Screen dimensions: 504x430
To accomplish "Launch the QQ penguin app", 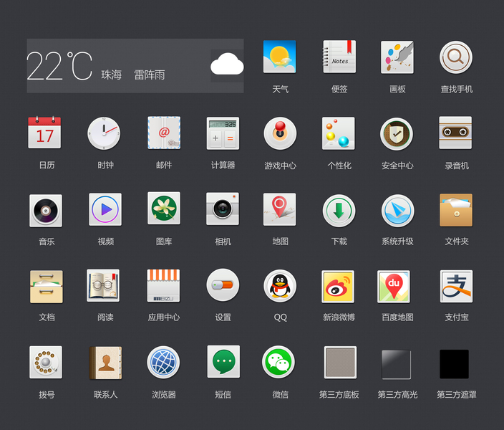I will click(280, 286).
